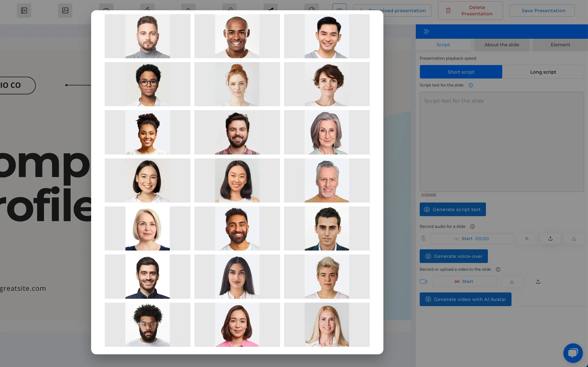Click the collapse panel chevron icon

[x=426, y=31]
